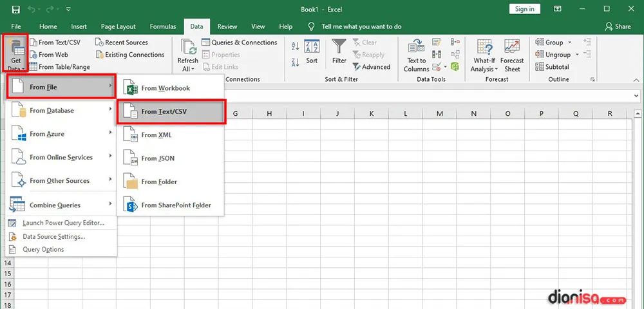Click the Ungroup button
Screen dimensions: 644x309
[553, 55]
